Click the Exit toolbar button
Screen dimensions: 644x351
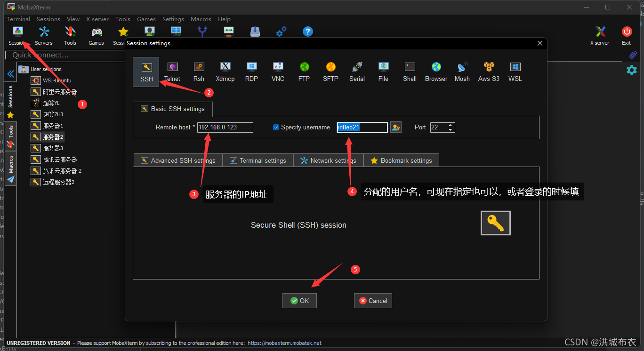point(626,36)
